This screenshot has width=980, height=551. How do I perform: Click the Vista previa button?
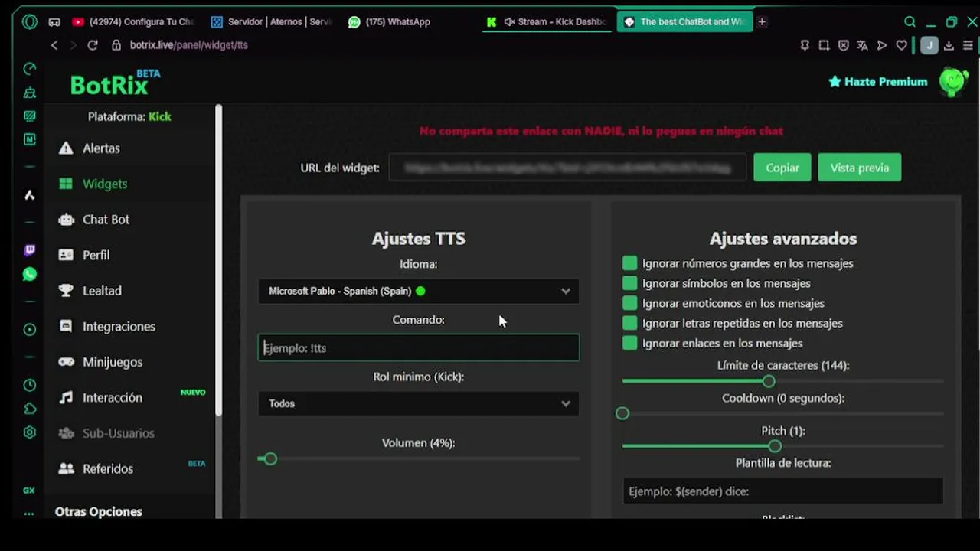[x=859, y=168]
